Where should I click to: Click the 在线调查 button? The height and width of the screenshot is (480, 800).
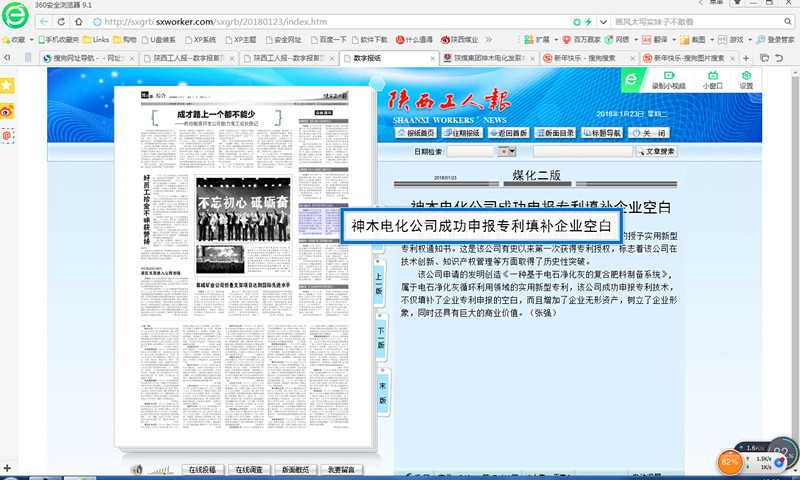(249, 469)
